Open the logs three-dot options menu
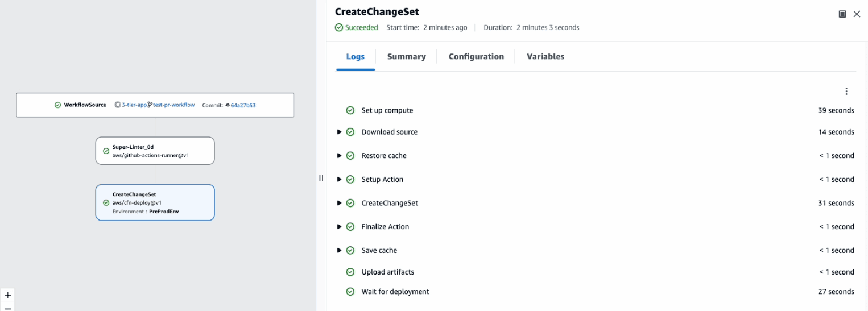This screenshot has height=311, width=868. click(846, 91)
